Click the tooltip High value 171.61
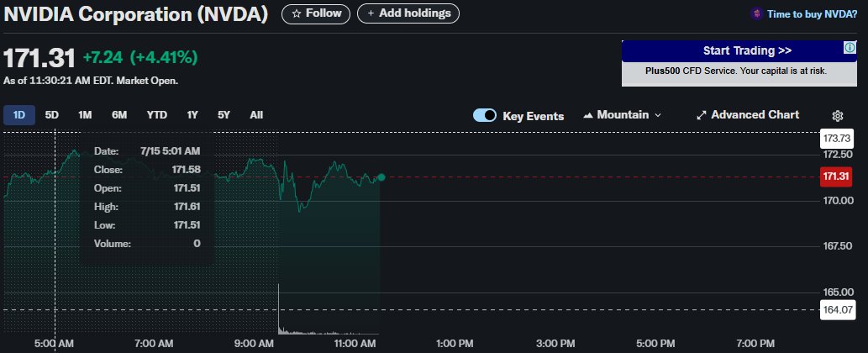 pos(187,207)
